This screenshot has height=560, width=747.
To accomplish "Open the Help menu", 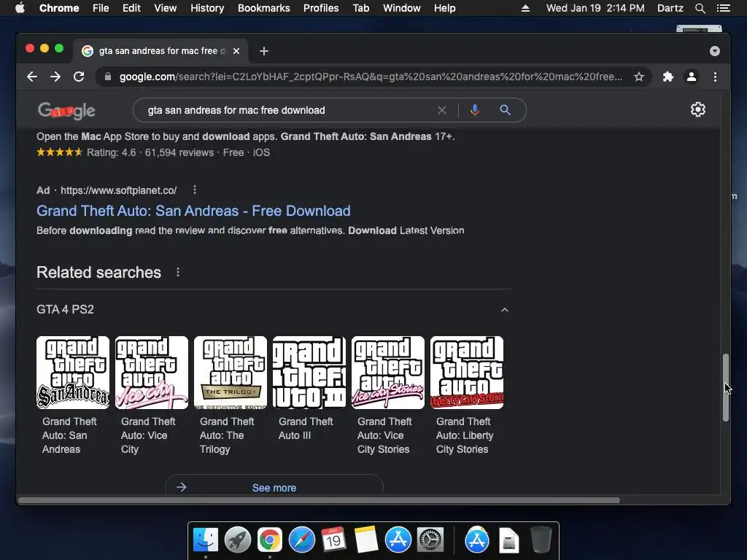I will pos(444,8).
